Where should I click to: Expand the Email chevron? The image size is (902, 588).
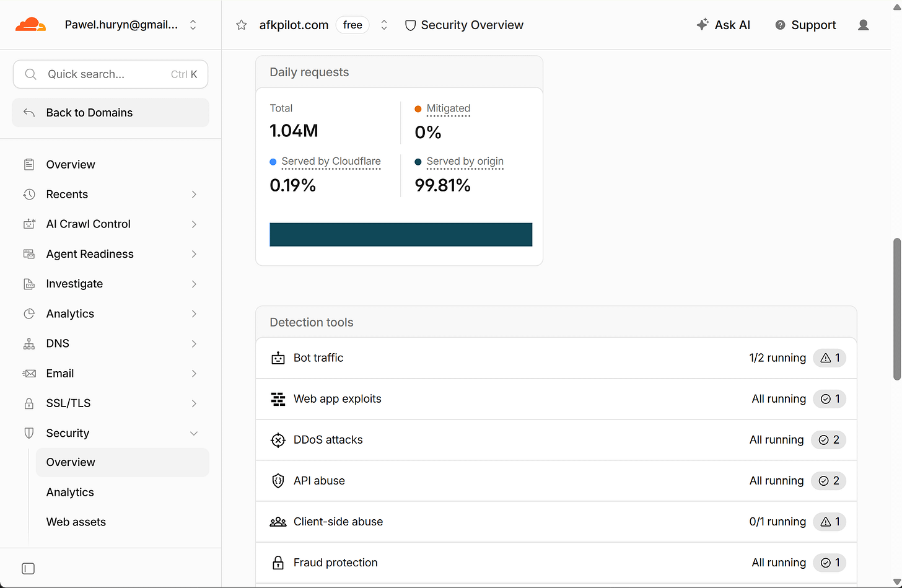pos(194,373)
